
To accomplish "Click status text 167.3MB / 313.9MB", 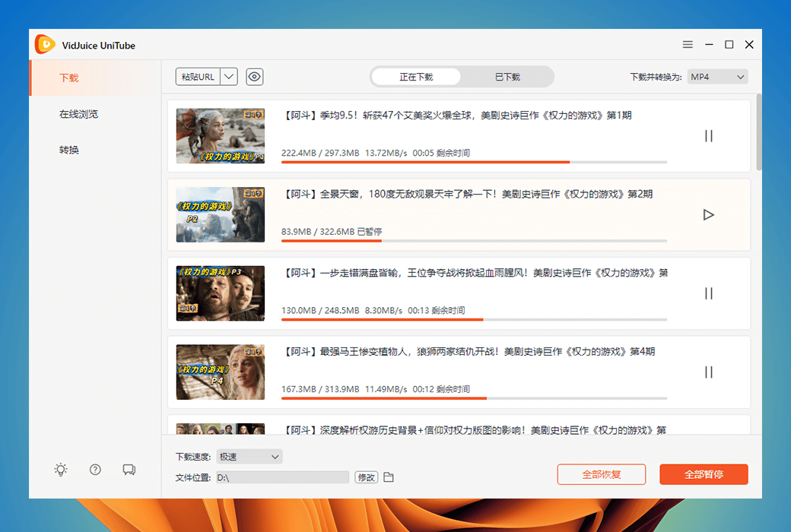I will (320, 389).
